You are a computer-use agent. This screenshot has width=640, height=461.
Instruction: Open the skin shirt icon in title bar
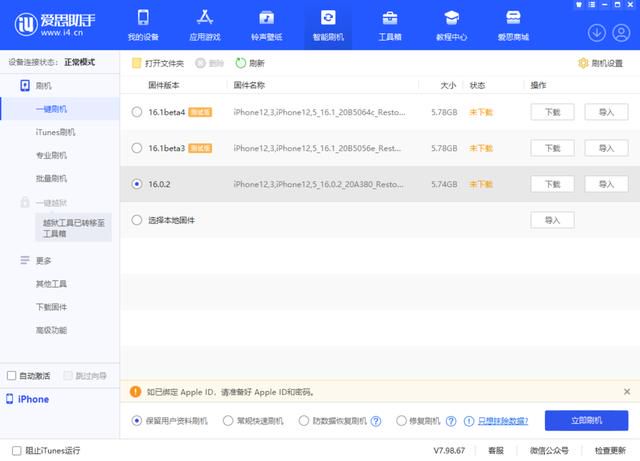click(579, 4)
